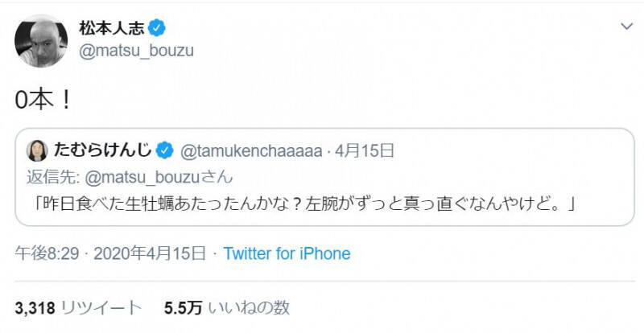Image resolution: width=644 pixels, height=333 pixels.
Task: Open the tweet options chevron menu
Action: click(x=627, y=27)
